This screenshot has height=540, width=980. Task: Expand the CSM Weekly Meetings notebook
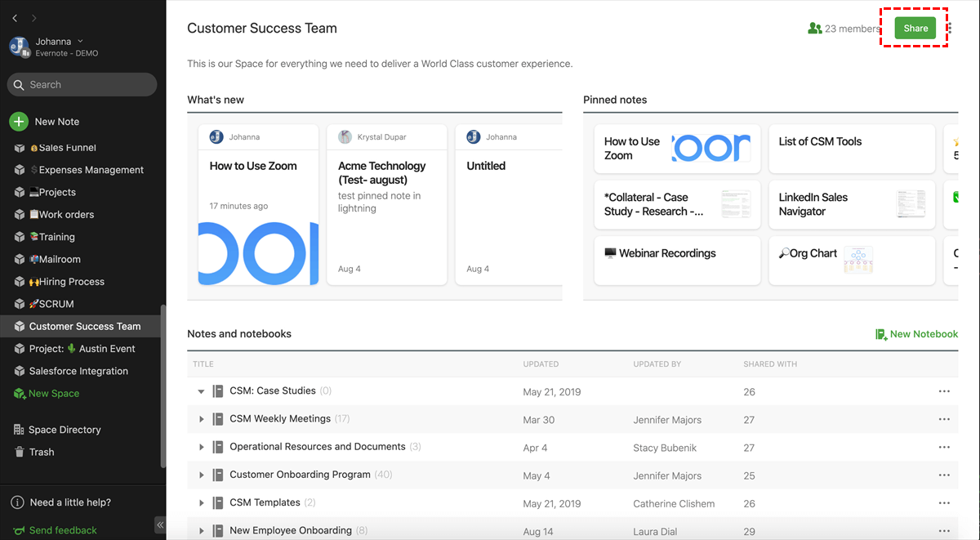(201, 419)
